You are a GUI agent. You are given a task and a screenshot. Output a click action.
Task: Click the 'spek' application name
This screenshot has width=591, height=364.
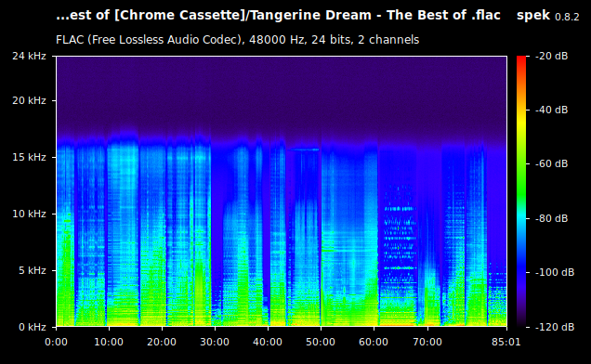533,16
